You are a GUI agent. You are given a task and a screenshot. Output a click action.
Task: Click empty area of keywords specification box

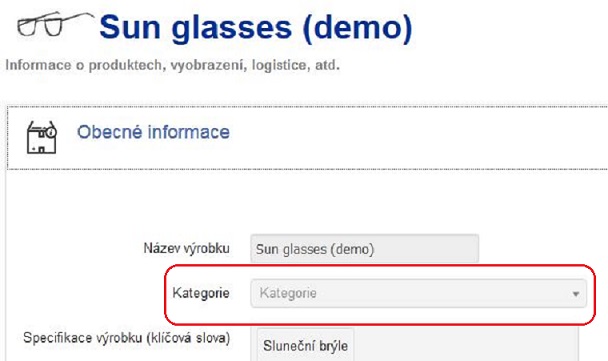click(465, 345)
